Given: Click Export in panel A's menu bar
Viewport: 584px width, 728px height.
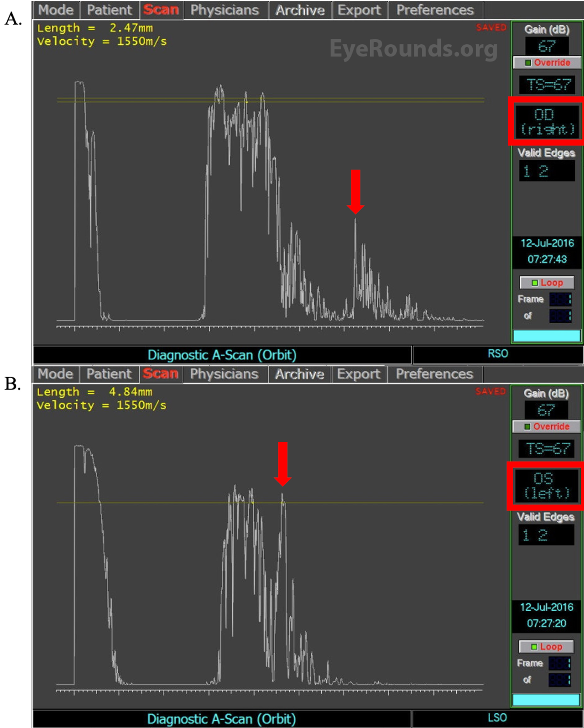Looking at the screenshot, I should (359, 10).
